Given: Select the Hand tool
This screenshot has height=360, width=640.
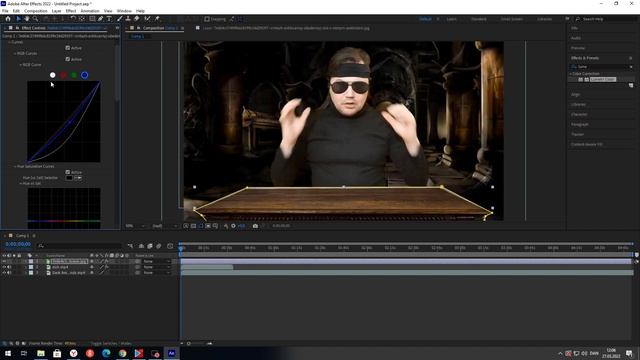Looking at the screenshot, I should tap(27, 19).
